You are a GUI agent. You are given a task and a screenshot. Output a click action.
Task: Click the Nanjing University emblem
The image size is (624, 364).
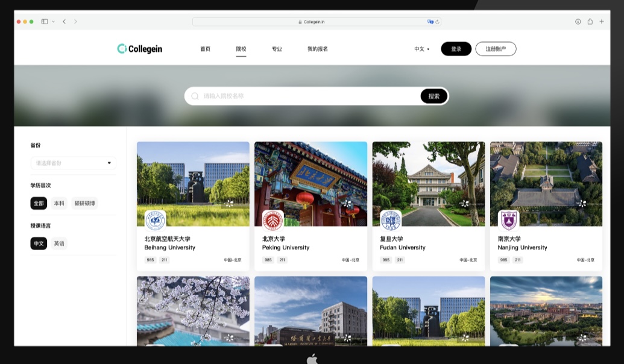(x=509, y=220)
